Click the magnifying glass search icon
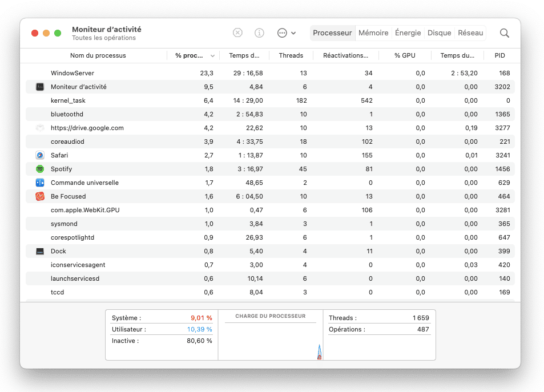This screenshot has height=392, width=544. coord(505,33)
